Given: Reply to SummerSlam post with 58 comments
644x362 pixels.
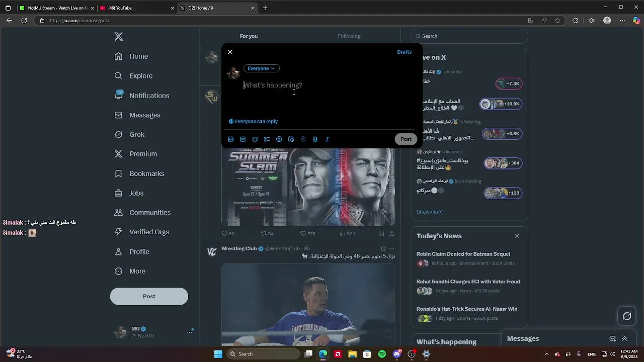Looking at the screenshot, I should click(x=228, y=233).
